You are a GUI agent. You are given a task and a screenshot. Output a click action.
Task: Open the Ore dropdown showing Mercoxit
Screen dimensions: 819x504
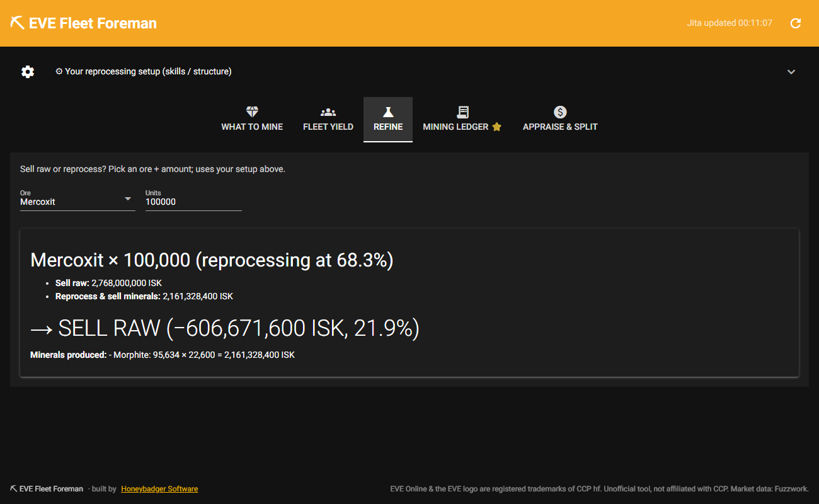77,199
